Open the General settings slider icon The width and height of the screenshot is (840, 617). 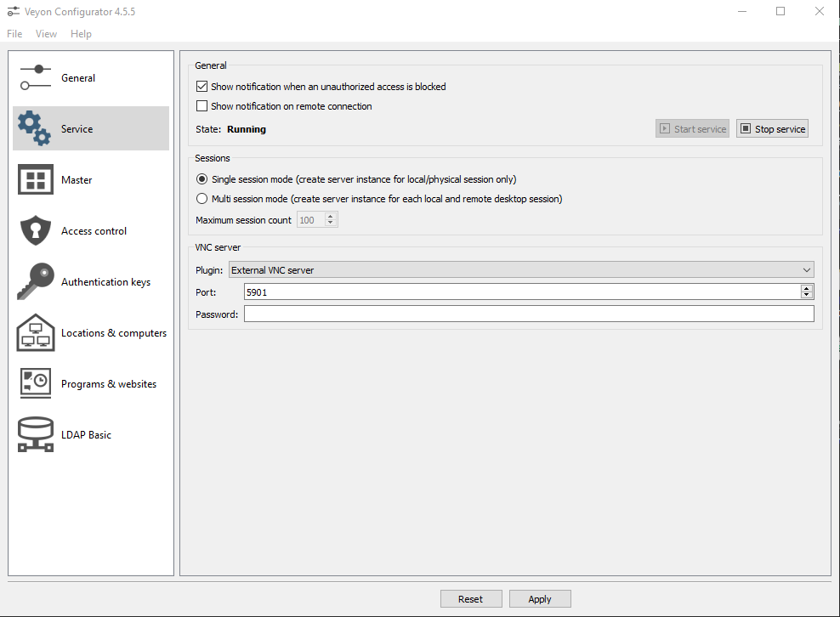click(36, 77)
